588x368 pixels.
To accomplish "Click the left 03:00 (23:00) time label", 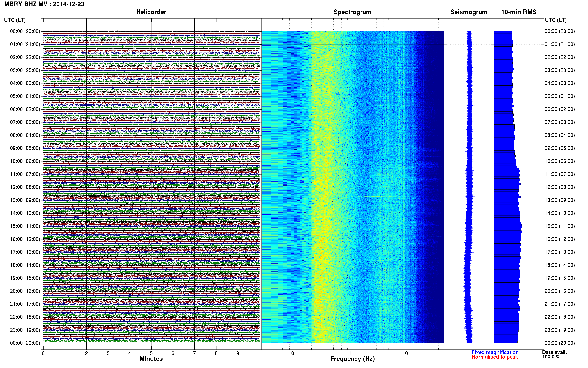I will point(25,70).
